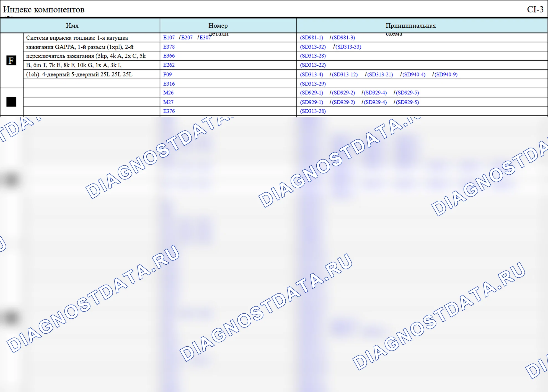The height and width of the screenshot is (392, 548).
Task: Click part number E366
Action: (x=169, y=56)
